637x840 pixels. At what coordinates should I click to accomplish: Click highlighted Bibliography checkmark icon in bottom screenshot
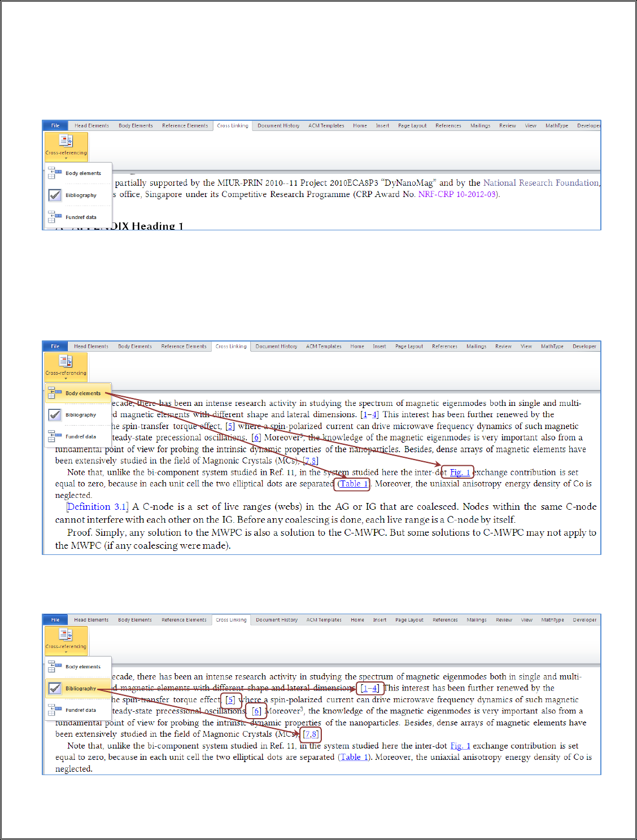pyautogui.click(x=55, y=688)
